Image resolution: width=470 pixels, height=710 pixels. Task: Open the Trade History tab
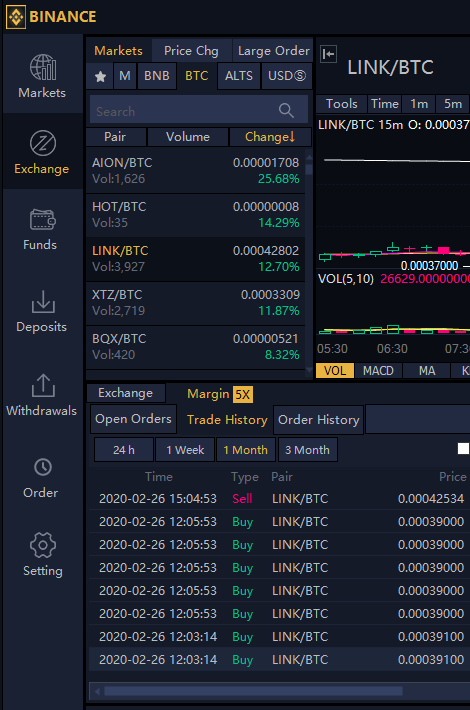[227, 420]
